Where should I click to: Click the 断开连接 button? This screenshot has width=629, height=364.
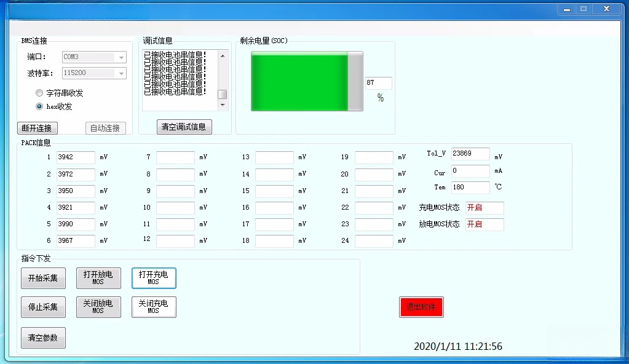pos(38,128)
